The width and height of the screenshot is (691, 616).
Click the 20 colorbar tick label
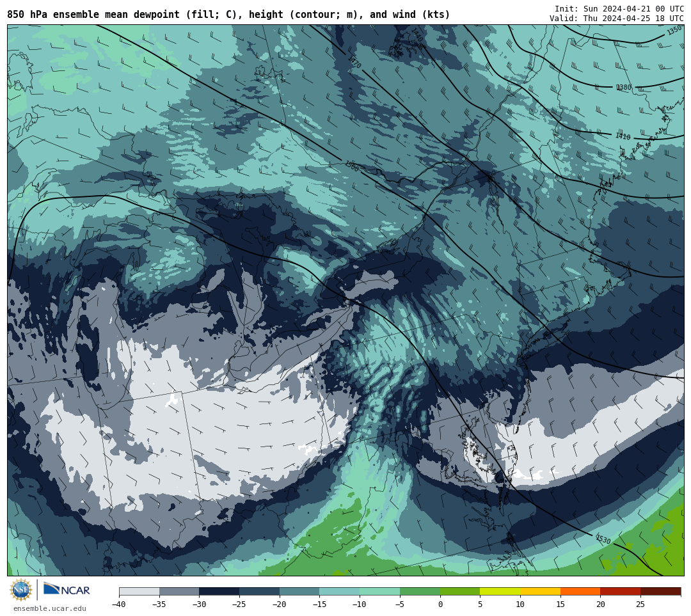[x=600, y=604]
